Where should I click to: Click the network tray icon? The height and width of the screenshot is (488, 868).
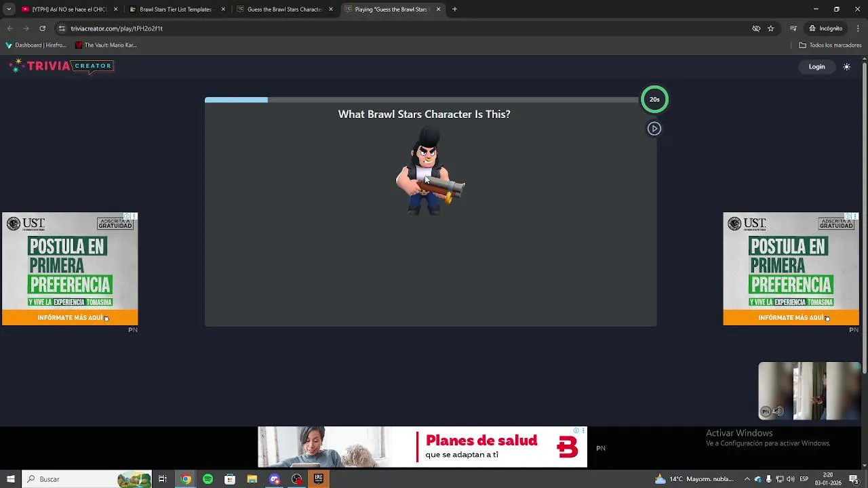(779, 479)
